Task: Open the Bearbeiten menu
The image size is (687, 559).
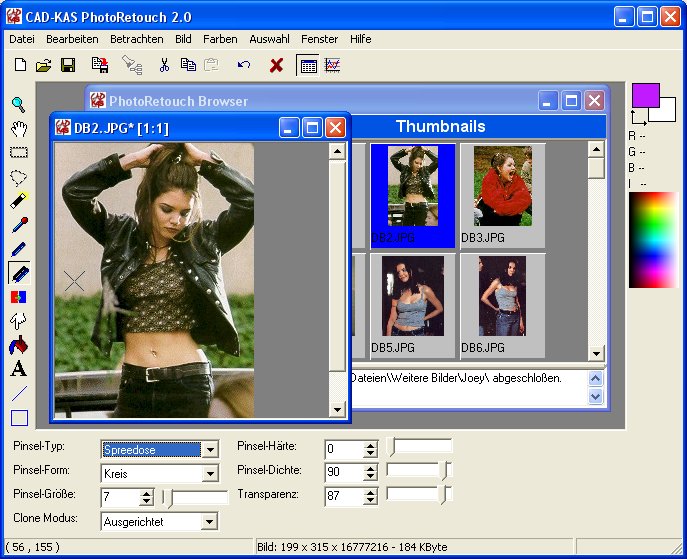Action: pos(72,39)
